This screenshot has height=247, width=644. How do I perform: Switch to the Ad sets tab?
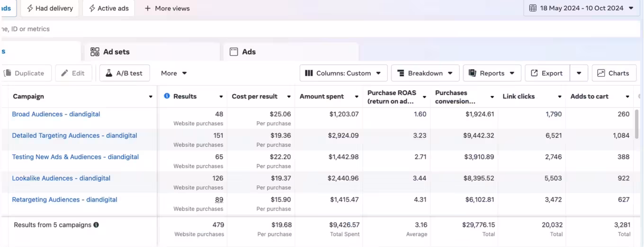click(x=152, y=52)
